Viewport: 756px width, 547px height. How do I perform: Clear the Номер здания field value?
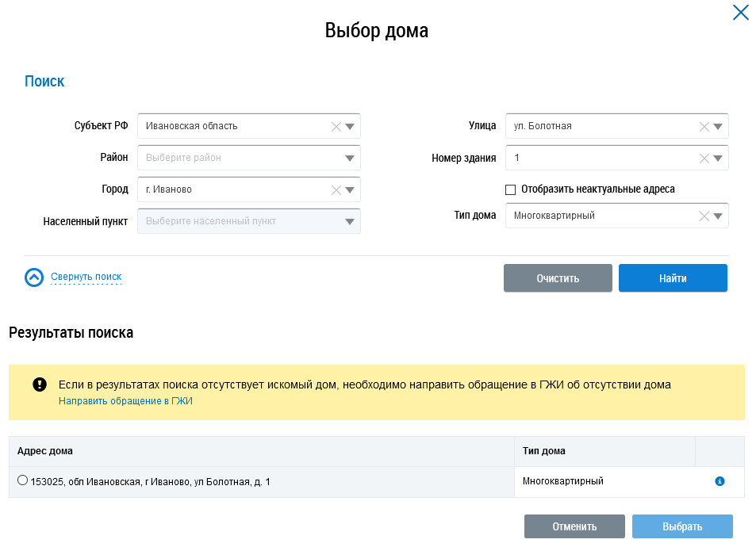pyautogui.click(x=704, y=158)
